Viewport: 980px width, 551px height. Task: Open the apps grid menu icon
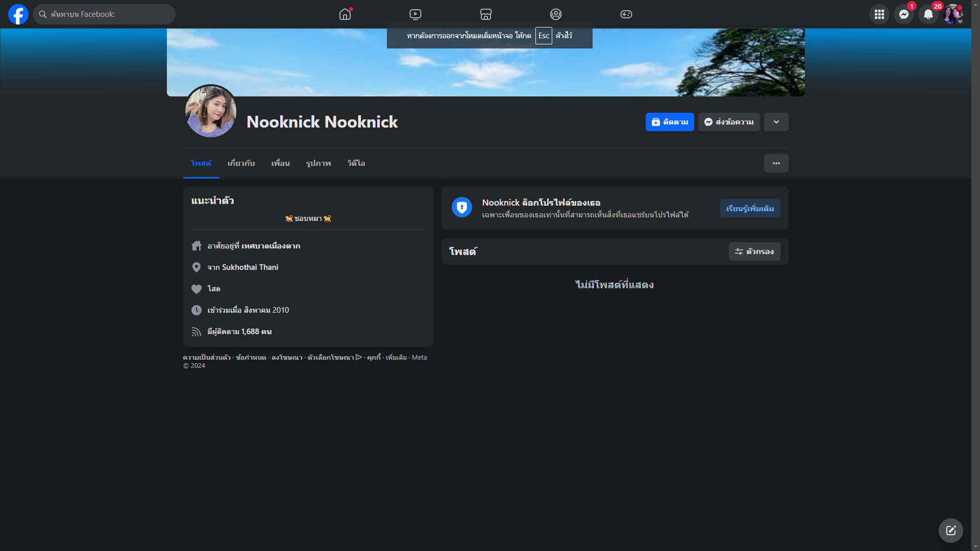(879, 14)
